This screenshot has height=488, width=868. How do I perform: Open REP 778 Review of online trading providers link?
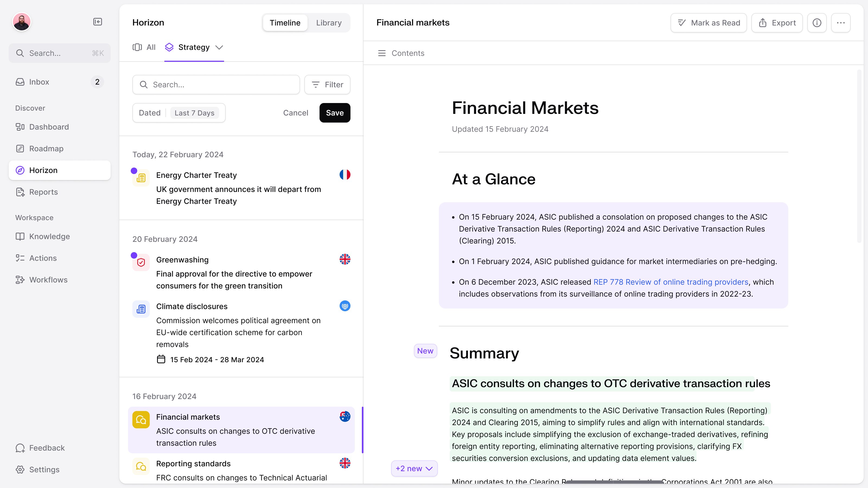tap(671, 282)
